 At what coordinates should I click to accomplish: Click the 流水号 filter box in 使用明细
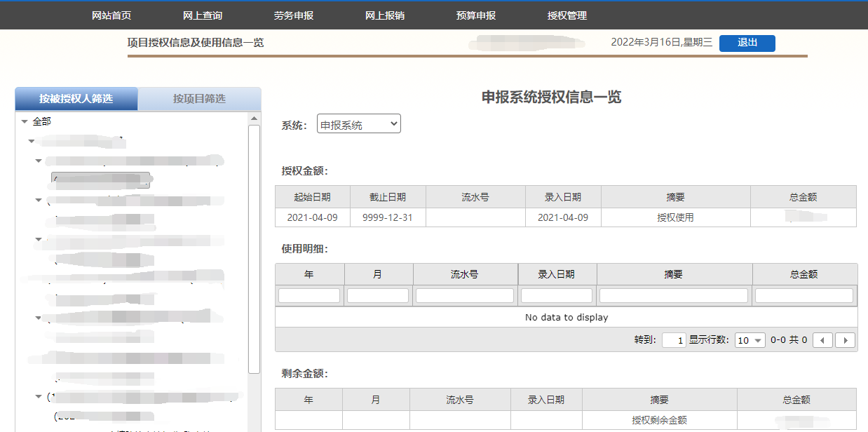[x=465, y=295]
